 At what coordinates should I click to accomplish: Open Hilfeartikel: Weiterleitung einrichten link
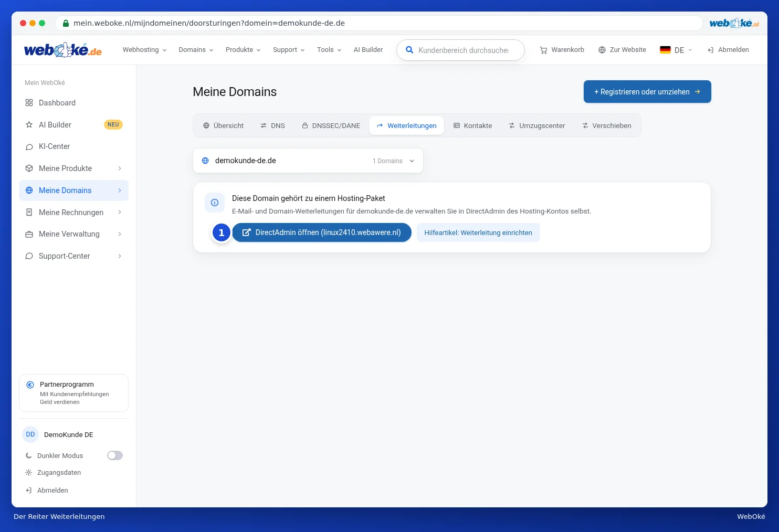click(478, 232)
